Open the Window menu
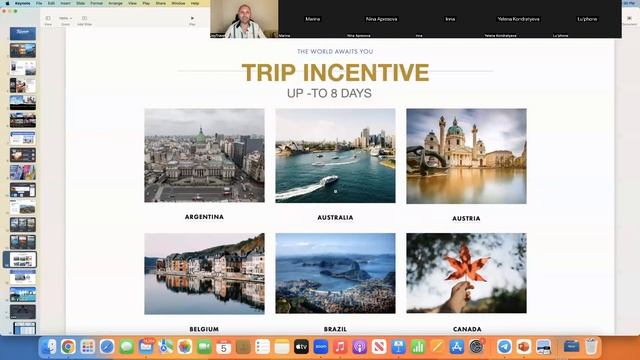Screen dimensions: 640x360 (x=178, y=3)
